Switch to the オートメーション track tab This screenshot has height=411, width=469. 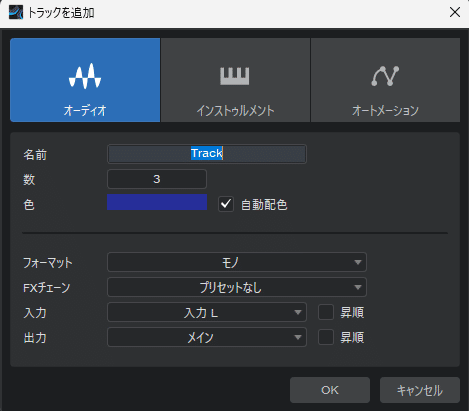[x=385, y=80]
